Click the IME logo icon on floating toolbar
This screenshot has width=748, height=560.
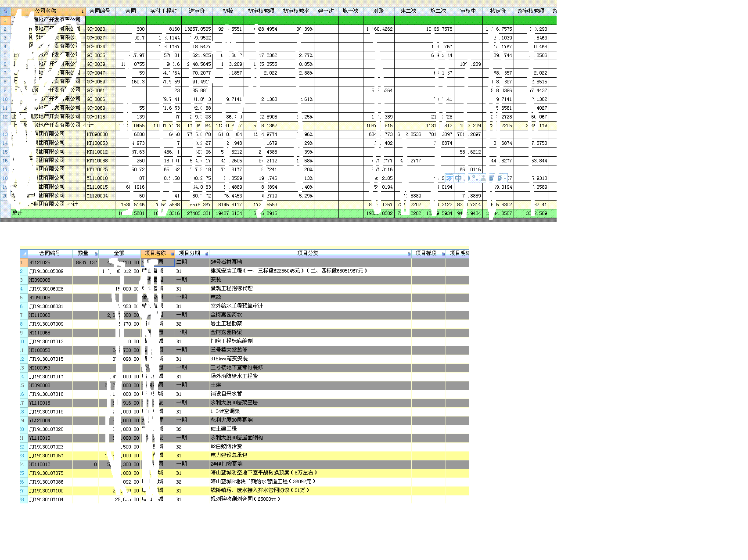coord(450,178)
